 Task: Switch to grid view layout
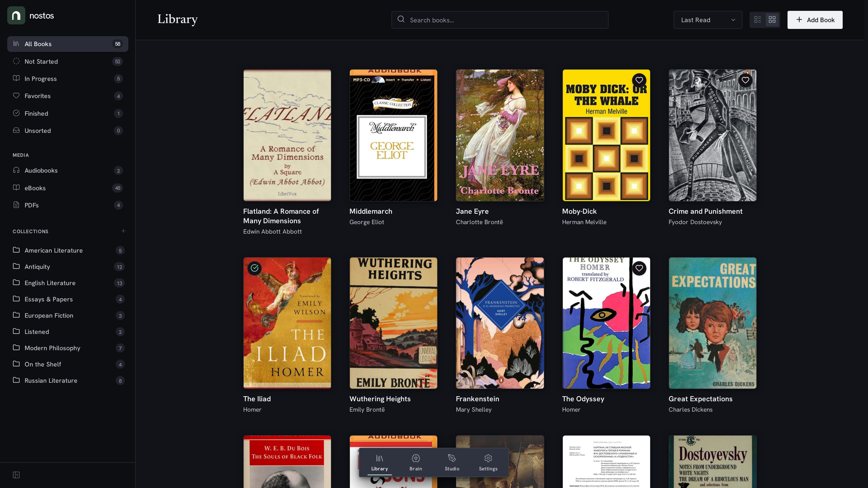pos(772,20)
